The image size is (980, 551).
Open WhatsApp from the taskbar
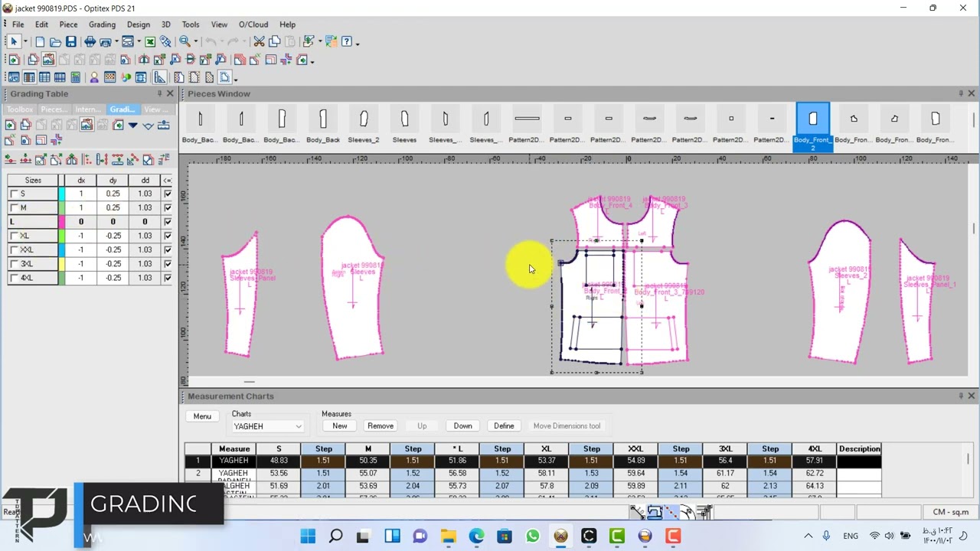533,536
